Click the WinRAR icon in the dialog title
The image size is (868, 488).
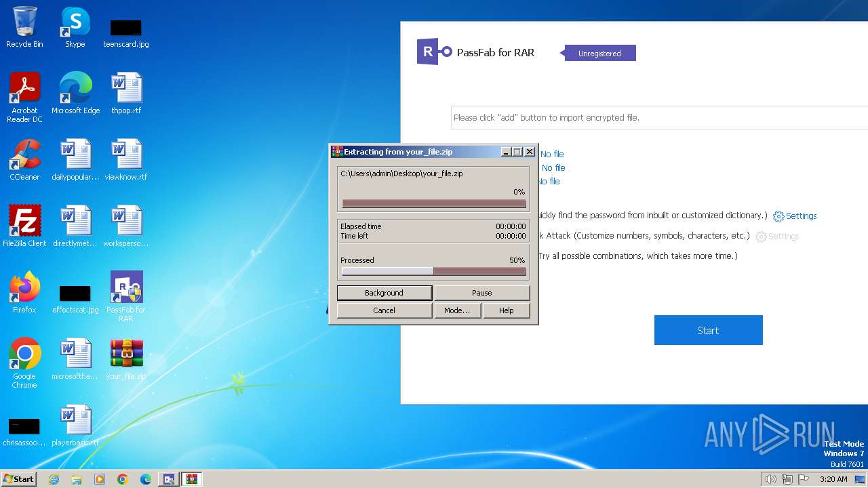pos(337,152)
